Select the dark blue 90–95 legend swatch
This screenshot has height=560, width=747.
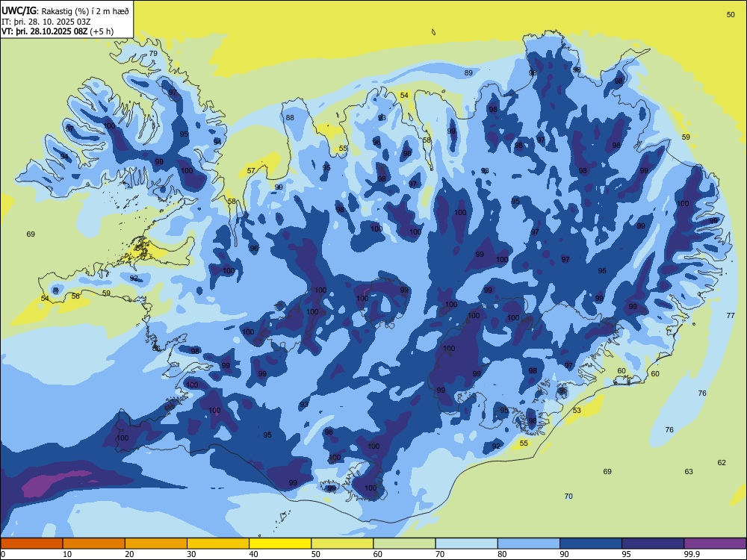[x=591, y=544]
